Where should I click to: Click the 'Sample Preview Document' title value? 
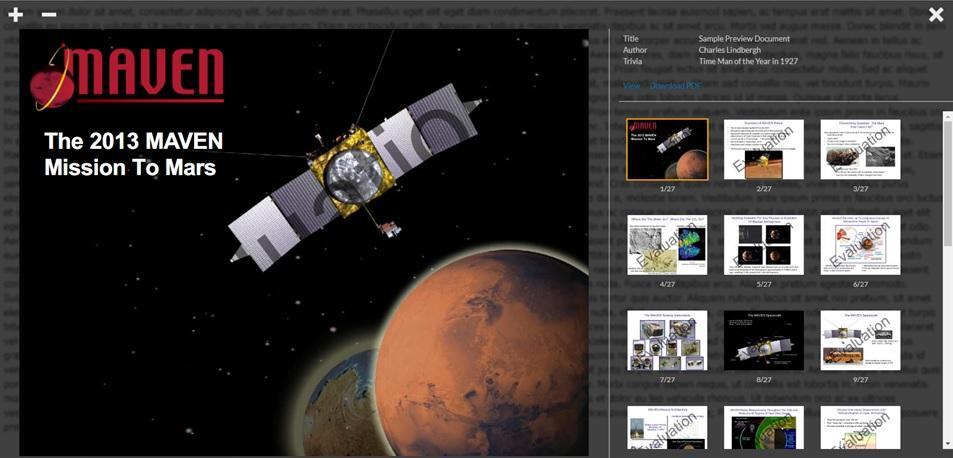744,39
